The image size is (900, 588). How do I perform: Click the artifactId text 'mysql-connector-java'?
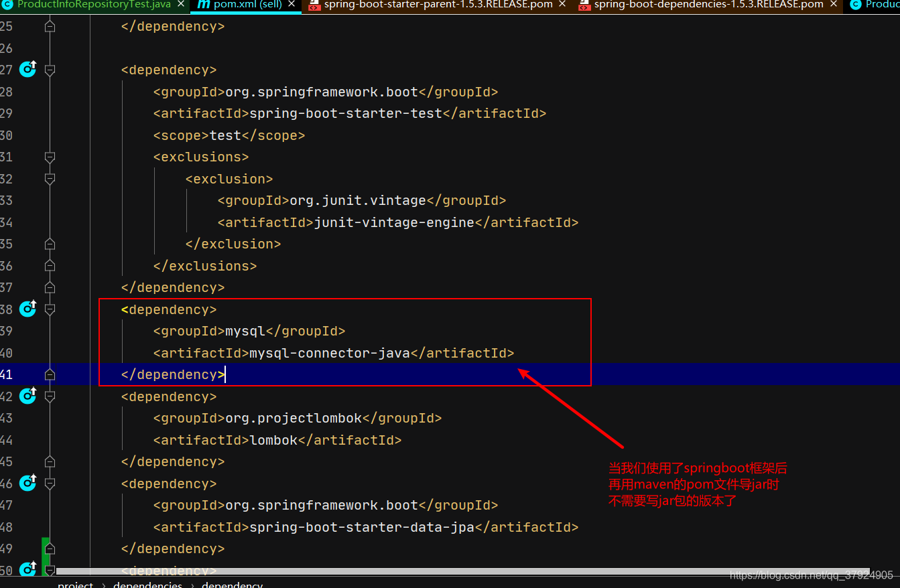pos(330,353)
